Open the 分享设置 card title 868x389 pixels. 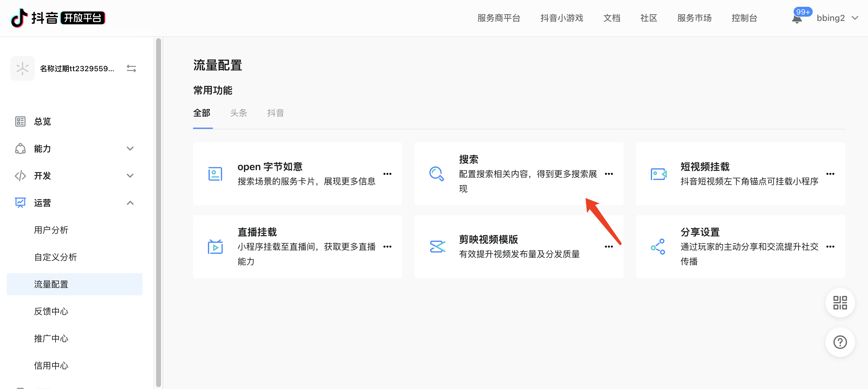[700, 232]
